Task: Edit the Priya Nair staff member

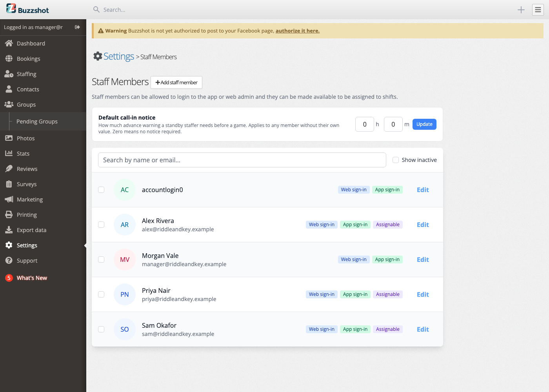Action: (423, 294)
